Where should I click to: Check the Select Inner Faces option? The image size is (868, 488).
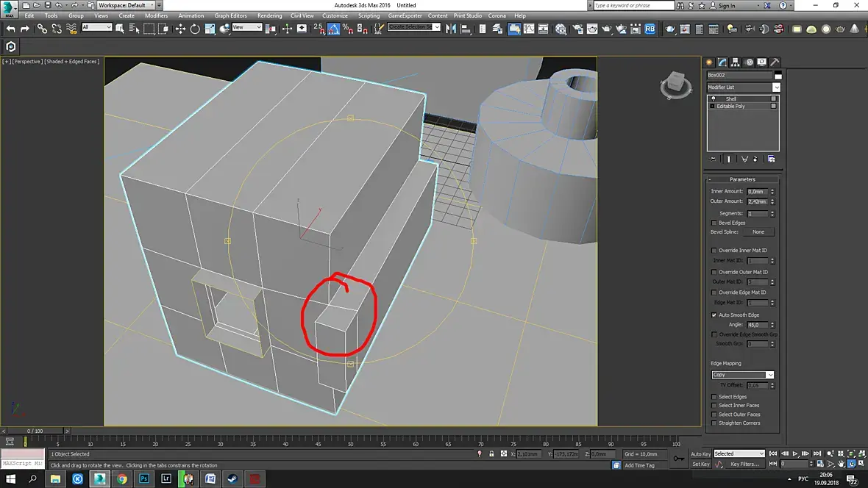click(714, 406)
